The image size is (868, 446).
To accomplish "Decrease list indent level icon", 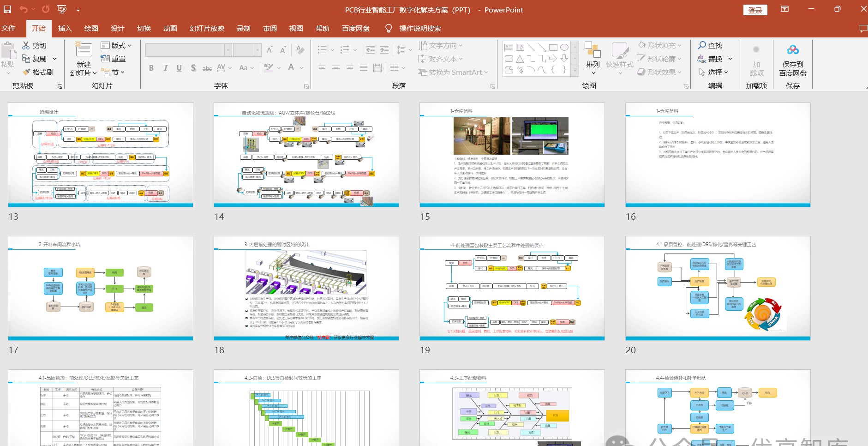I will click(x=371, y=50).
